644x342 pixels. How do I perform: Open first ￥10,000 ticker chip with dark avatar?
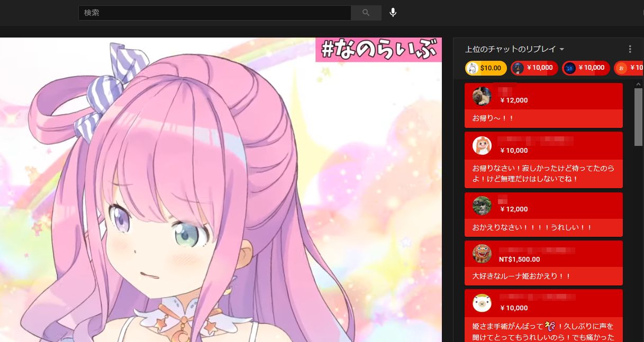[x=534, y=68]
